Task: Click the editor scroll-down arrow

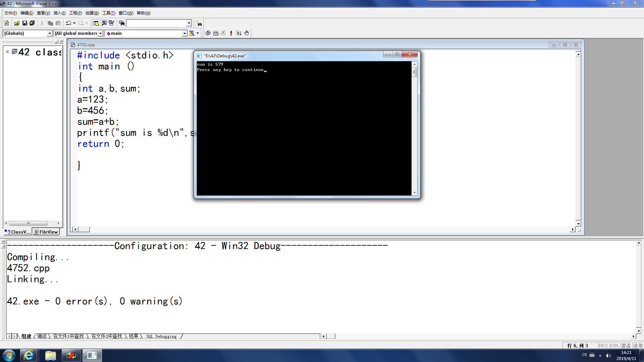Action: point(578,224)
